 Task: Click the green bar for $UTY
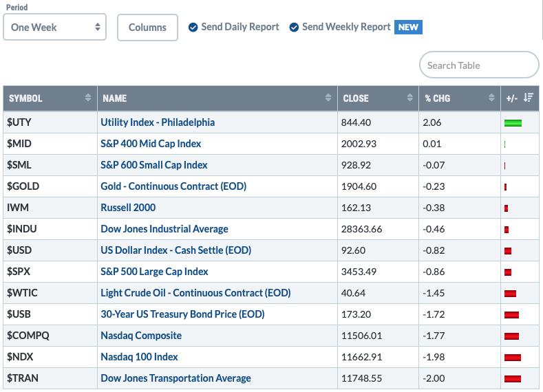pos(513,123)
